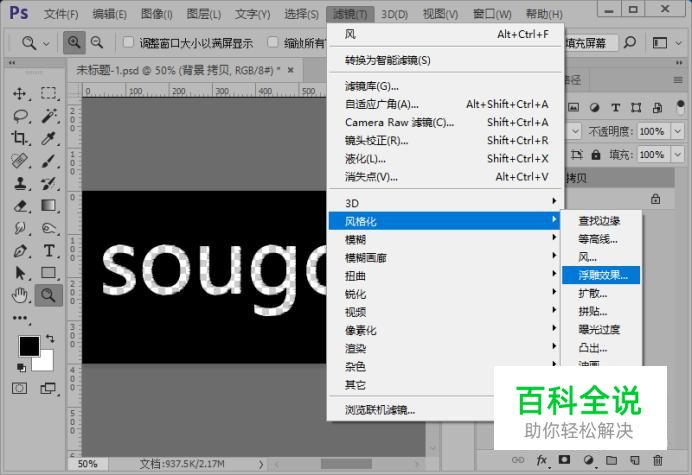The height and width of the screenshot is (475, 692).
Task: Close the 未标题-1.psd document tab
Action: [290, 70]
